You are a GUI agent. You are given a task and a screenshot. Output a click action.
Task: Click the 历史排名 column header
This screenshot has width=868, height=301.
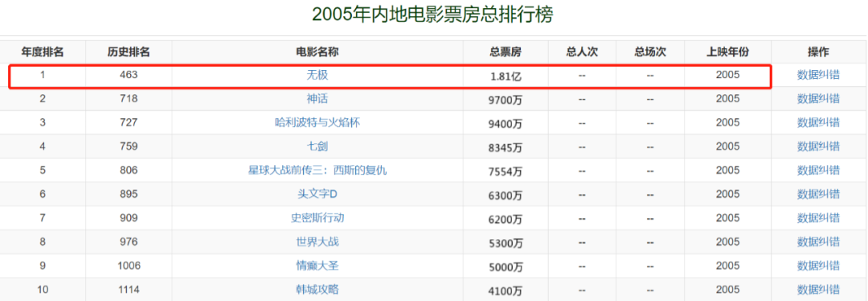(x=129, y=52)
